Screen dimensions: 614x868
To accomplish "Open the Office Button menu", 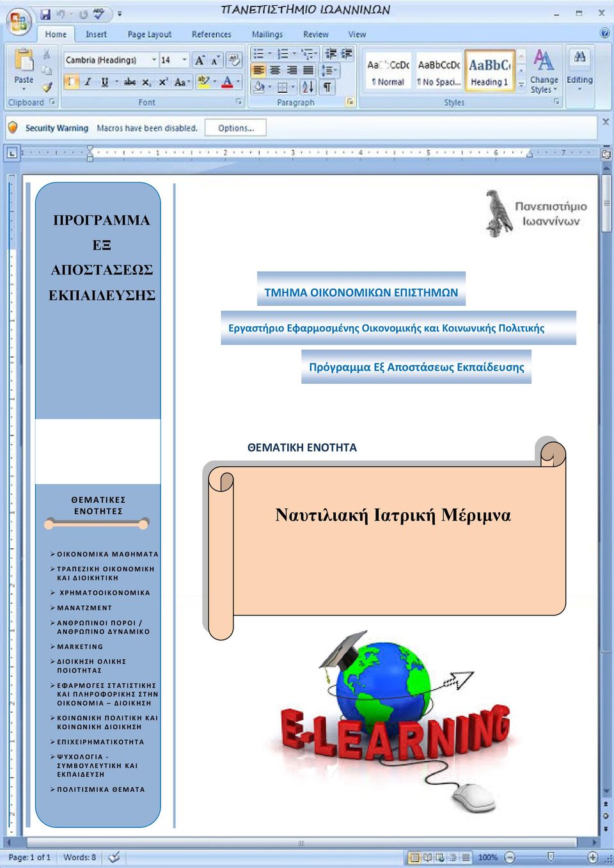I will pyautogui.click(x=19, y=22).
